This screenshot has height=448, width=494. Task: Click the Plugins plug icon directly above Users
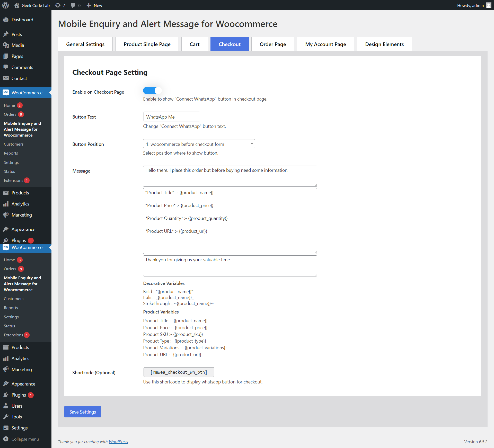[x=6, y=395]
